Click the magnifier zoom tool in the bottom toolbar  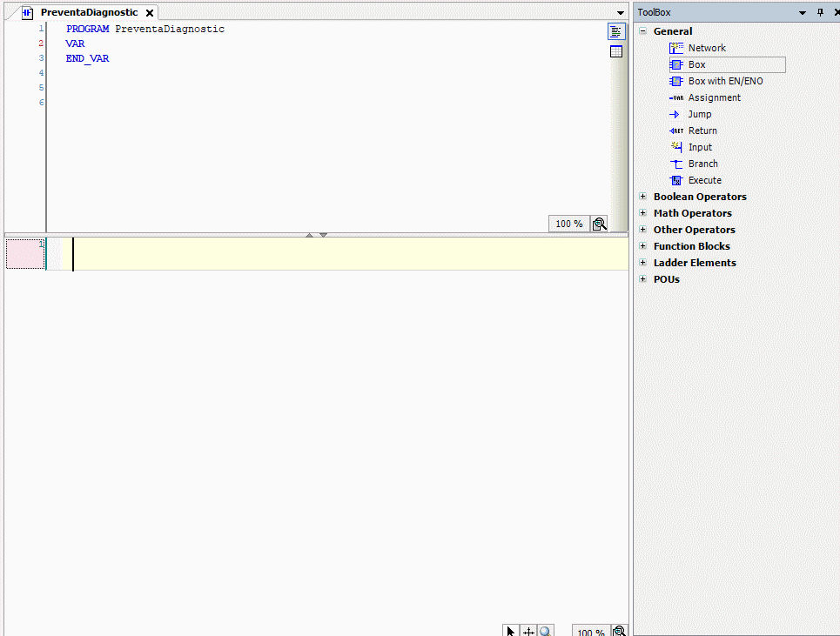(545, 632)
